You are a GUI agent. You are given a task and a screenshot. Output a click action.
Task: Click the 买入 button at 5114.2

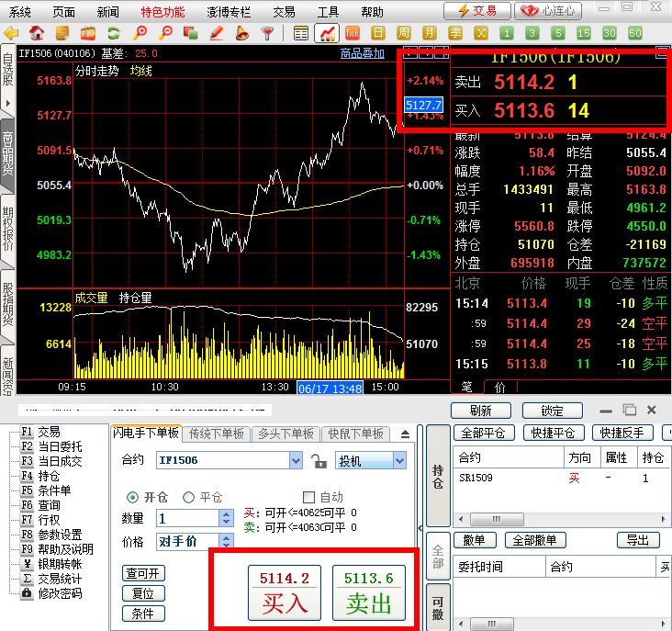tap(285, 592)
